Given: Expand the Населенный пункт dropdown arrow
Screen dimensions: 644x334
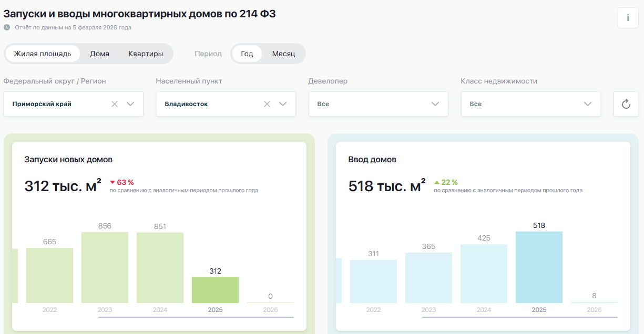Looking at the screenshot, I should click(283, 104).
